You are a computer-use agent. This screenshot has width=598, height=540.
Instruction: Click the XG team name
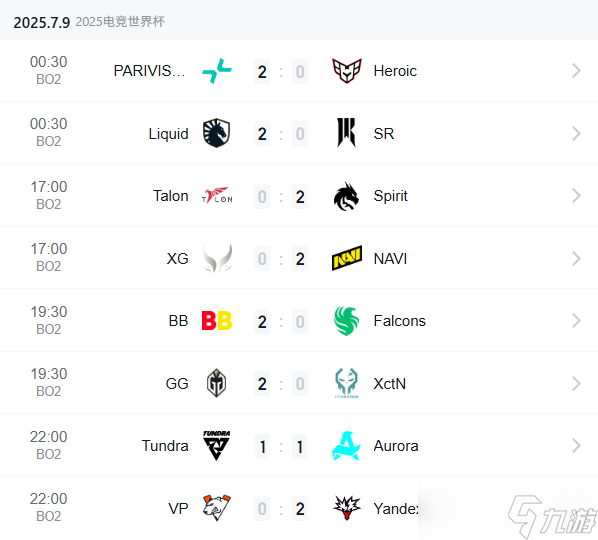pos(177,259)
